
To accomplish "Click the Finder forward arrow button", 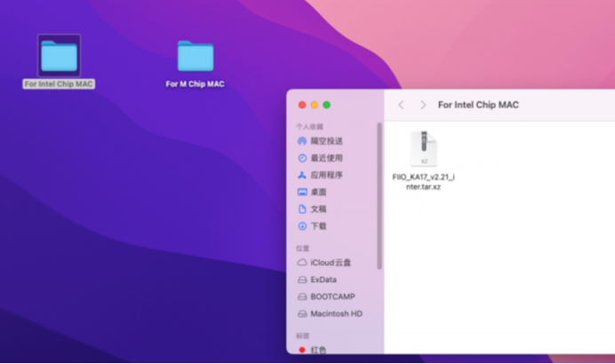I will pyautogui.click(x=422, y=105).
